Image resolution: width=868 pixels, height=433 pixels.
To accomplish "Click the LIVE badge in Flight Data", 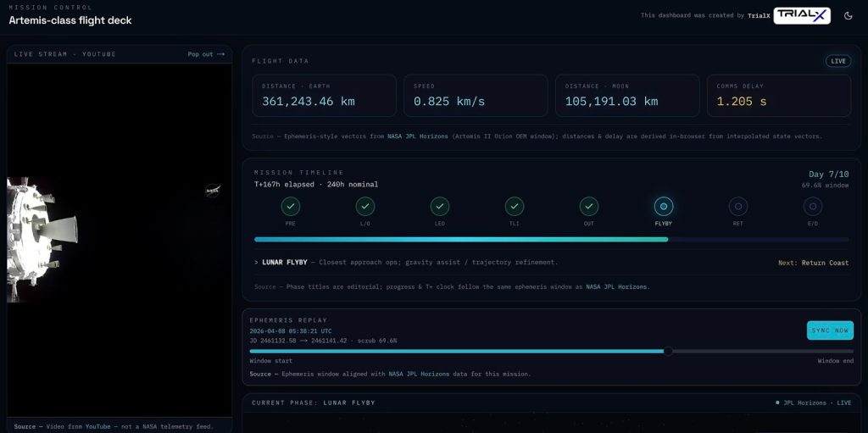I will [x=837, y=61].
